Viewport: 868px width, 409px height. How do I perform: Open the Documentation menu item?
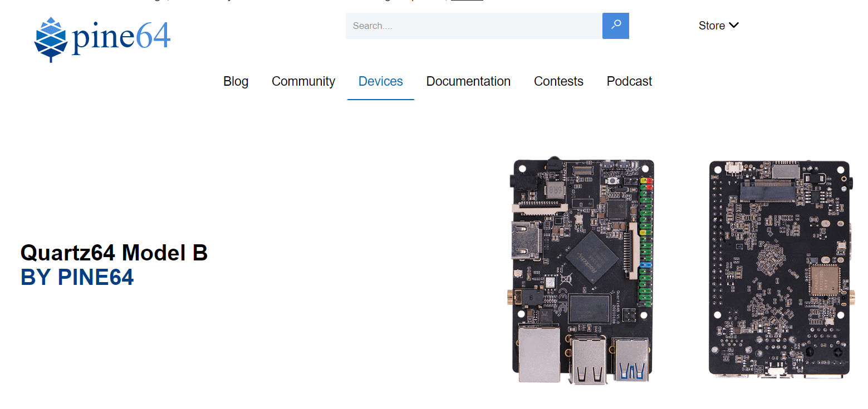[x=468, y=81]
